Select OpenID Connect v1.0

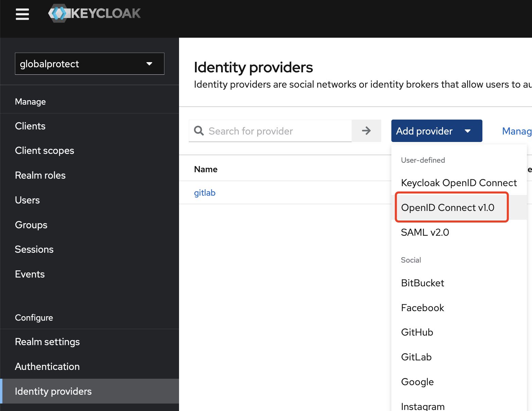pos(459,208)
